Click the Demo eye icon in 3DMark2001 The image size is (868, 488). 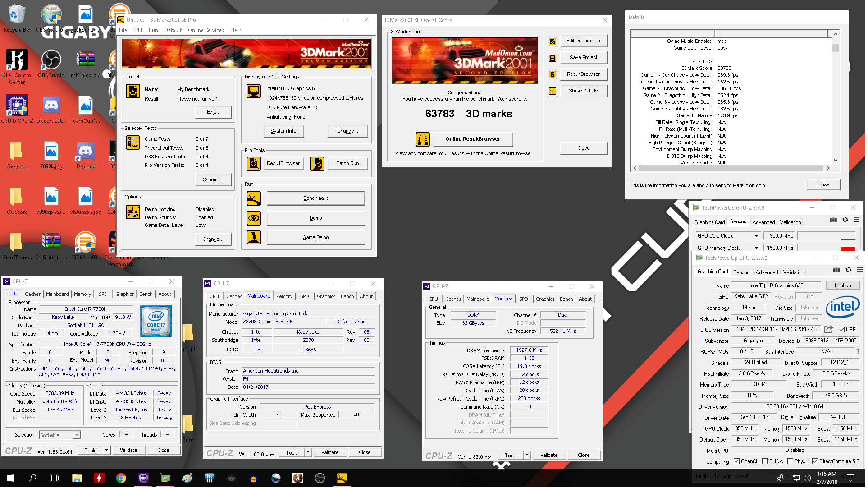pos(254,219)
